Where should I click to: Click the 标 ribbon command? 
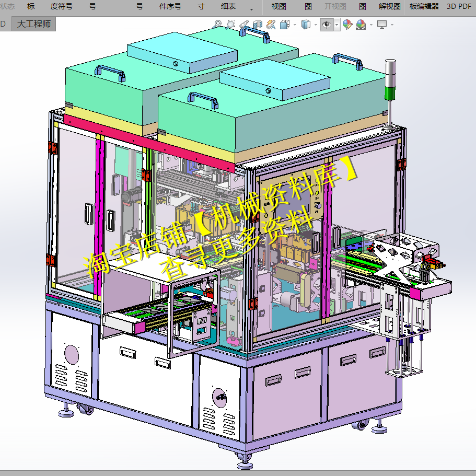[x=31, y=6]
